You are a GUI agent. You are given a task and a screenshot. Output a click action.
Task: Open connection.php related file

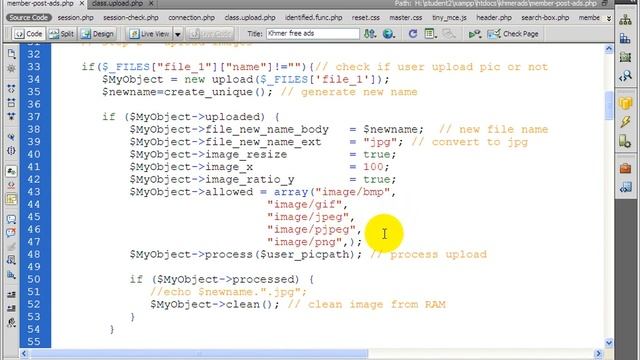click(191, 18)
